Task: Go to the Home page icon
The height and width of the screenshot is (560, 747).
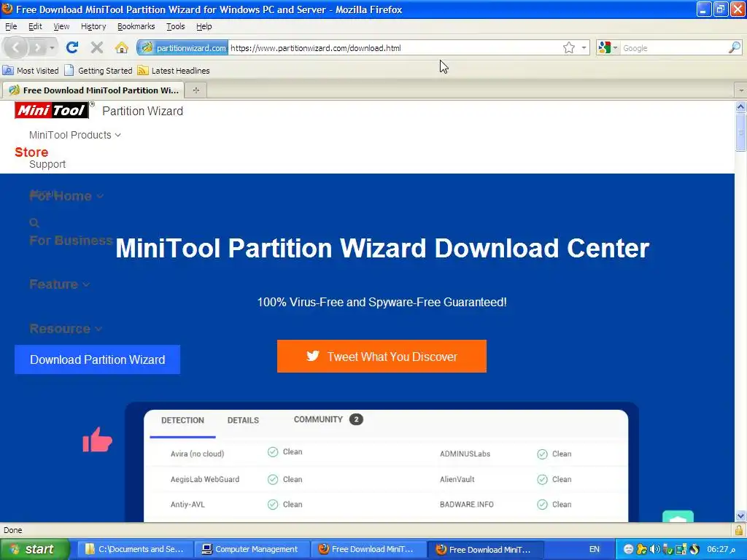Action: [122, 47]
